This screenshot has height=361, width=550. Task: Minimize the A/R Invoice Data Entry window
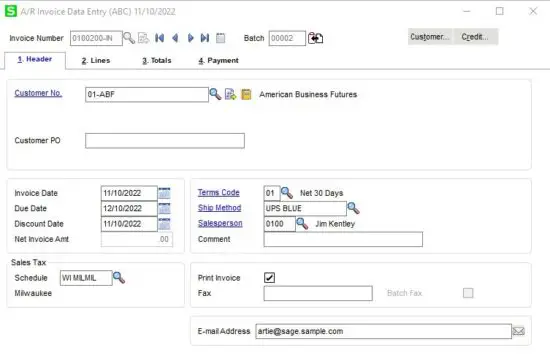point(467,11)
